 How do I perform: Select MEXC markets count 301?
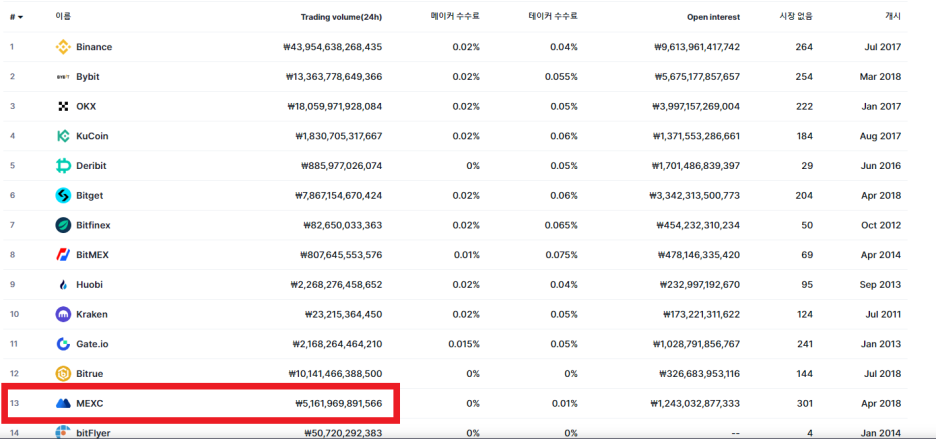(x=804, y=404)
